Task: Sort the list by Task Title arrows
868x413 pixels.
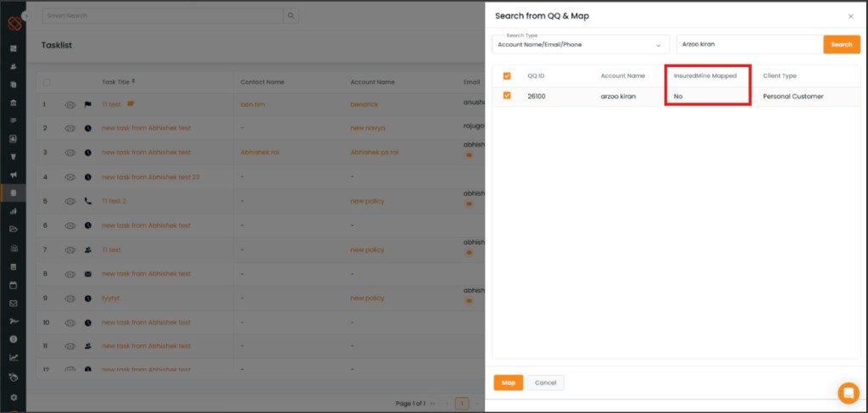Action: point(133,82)
